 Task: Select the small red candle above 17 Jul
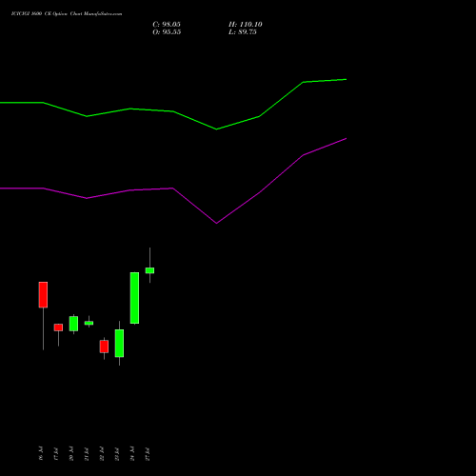58,327
